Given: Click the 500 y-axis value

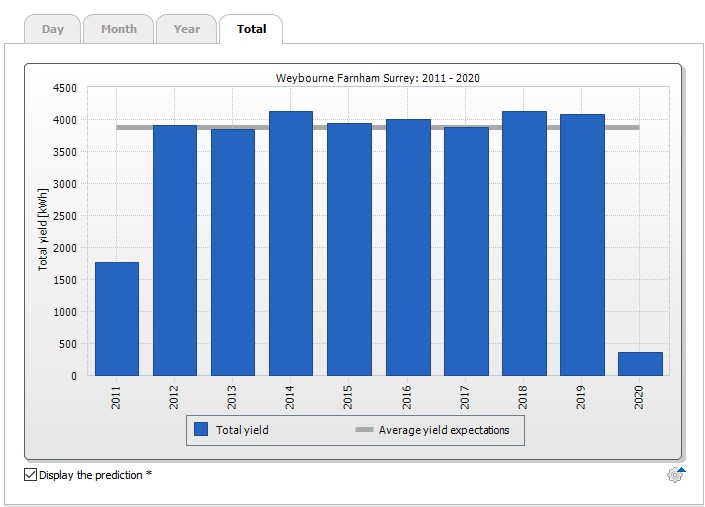Looking at the screenshot, I should [x=68, y=344].
